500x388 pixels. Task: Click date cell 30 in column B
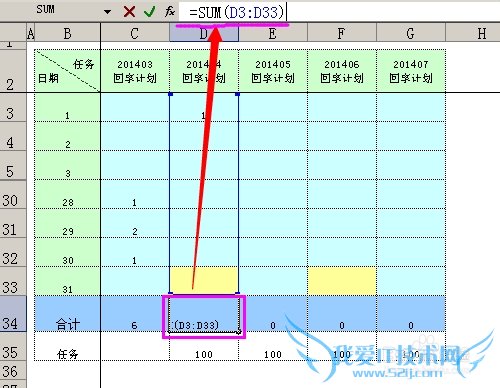(x=68, y=252)
